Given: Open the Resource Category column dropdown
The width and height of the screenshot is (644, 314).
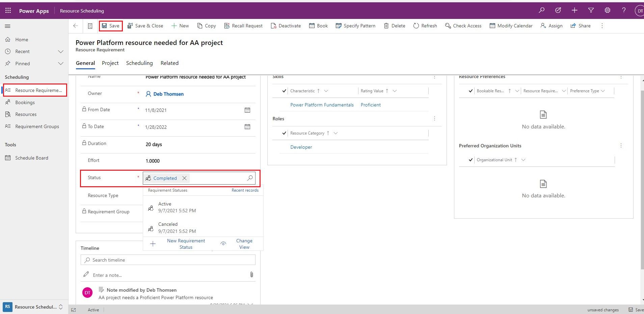Looking at the screenshot, I should click(336, 133).
